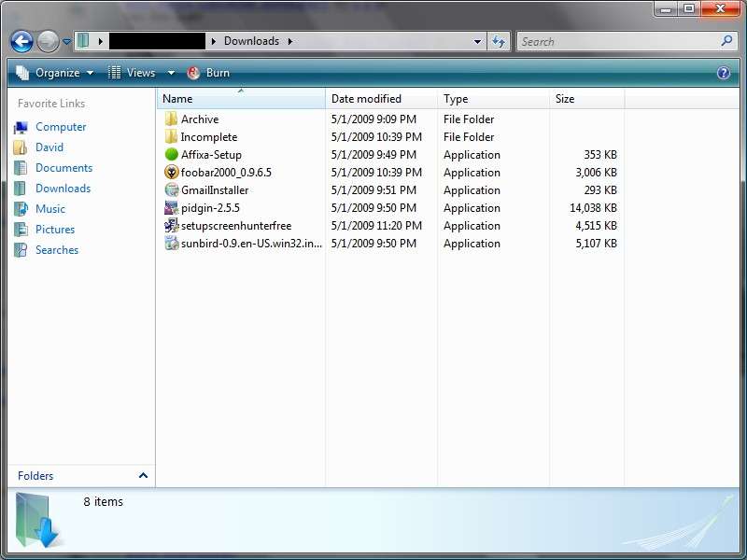Click the Refresh button
Viewport: 747px width, 560px height.
coord(499,42)
